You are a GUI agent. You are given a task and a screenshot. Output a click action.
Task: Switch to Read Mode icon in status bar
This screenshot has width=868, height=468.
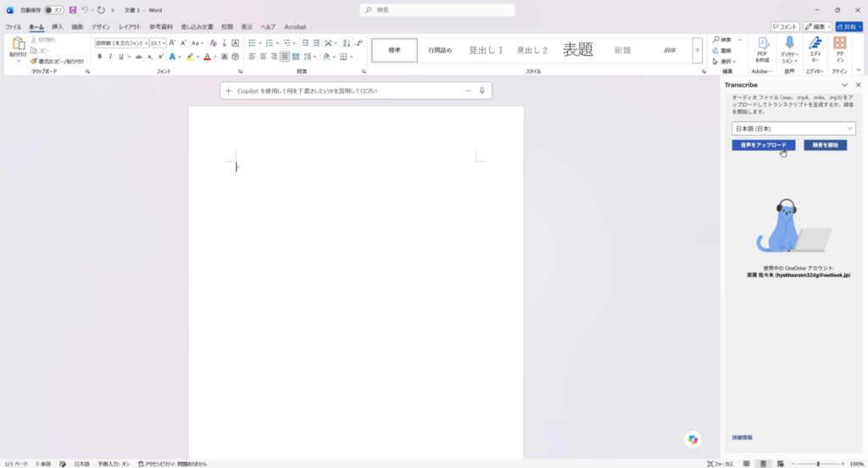(x=746, y=464)
